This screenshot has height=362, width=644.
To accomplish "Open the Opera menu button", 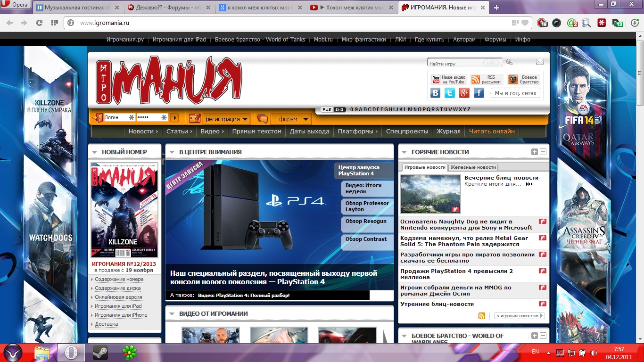I will [x=16, y=5].
